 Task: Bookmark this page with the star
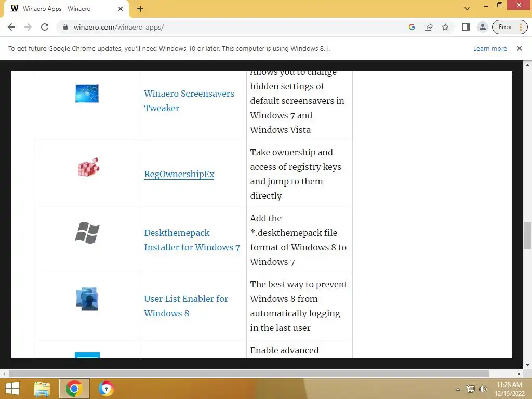click(x=445, y=27)
